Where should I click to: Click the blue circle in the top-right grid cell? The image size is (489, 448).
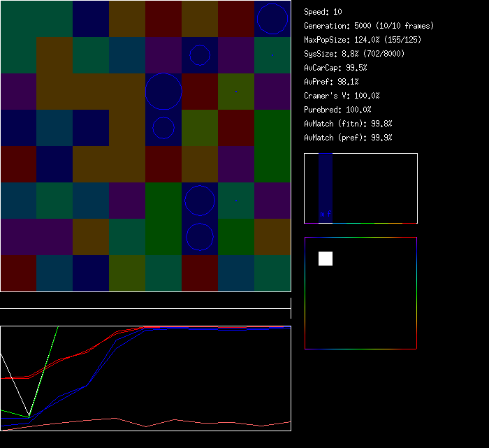272,19
